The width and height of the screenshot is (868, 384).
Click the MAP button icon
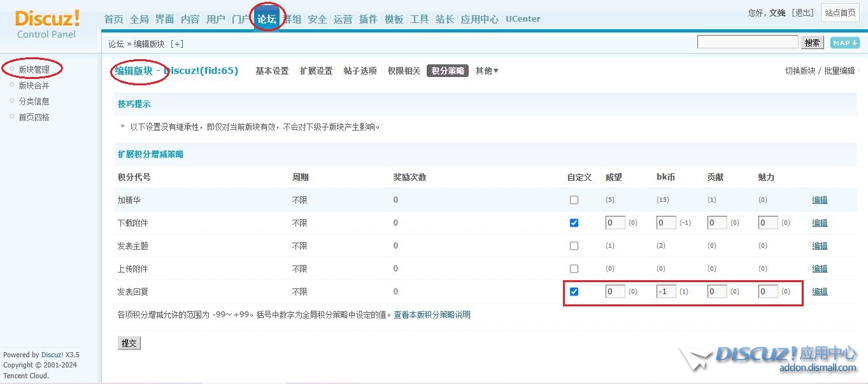[x=844, y=43]
